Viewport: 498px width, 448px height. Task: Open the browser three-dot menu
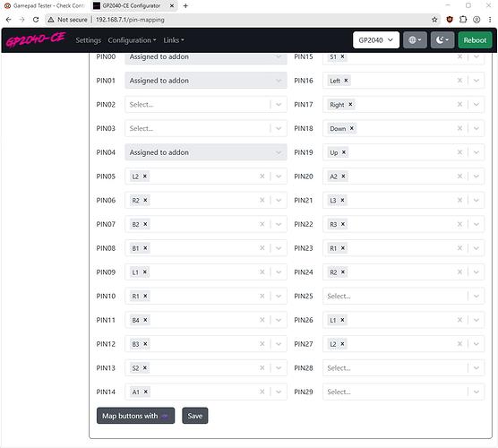(x=490, y=20)
